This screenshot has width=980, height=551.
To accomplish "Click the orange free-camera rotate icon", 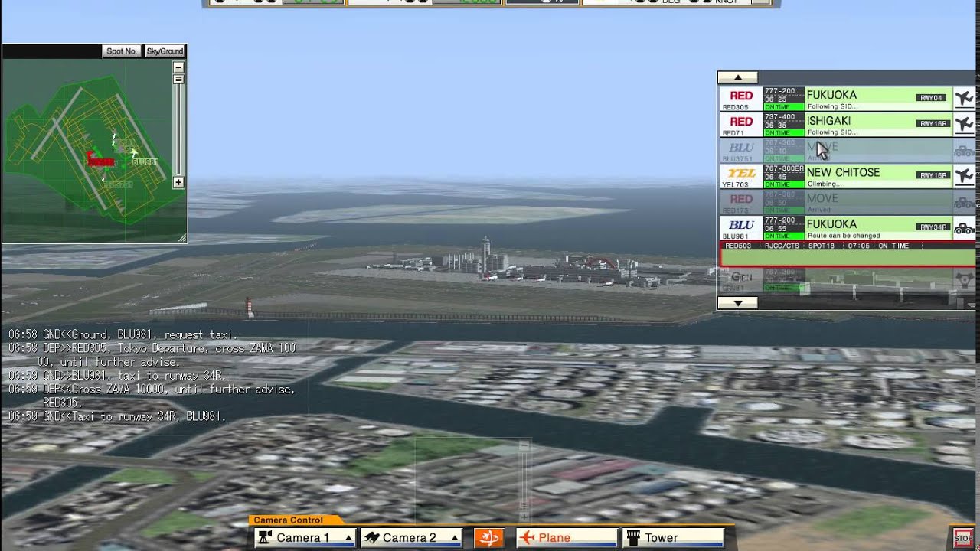I will click(x=488, y=538).
